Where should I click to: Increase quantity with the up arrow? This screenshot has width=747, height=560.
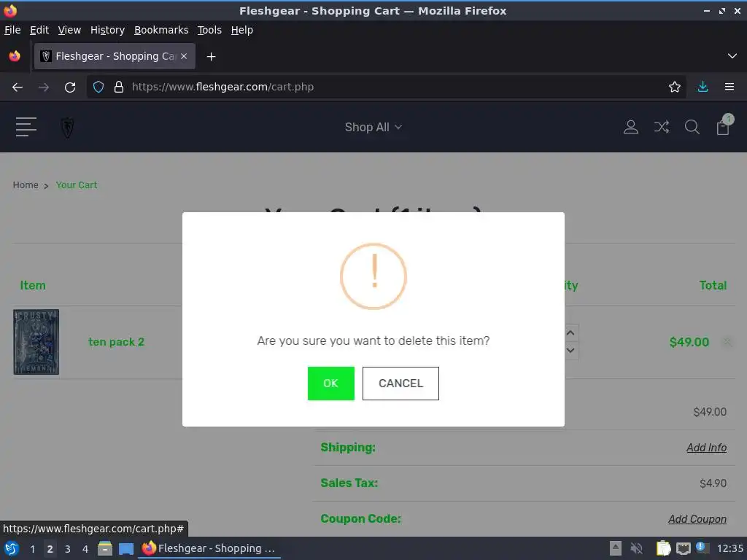570,332
